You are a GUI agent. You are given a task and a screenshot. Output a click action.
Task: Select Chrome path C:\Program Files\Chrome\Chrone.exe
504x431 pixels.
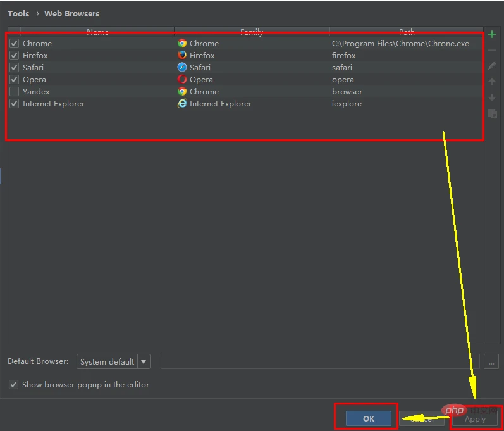(400, 44)
